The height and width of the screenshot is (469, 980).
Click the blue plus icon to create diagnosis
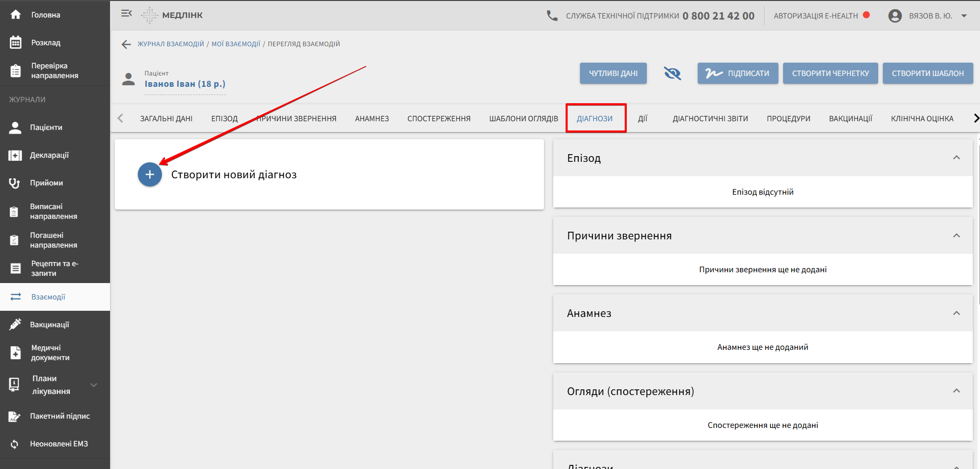tap(150, 175)
